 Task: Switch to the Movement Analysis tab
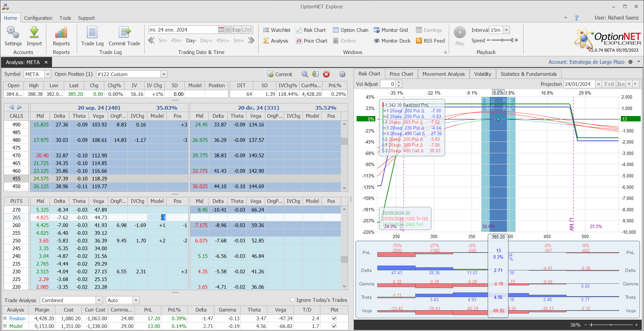tap(443, 74)
